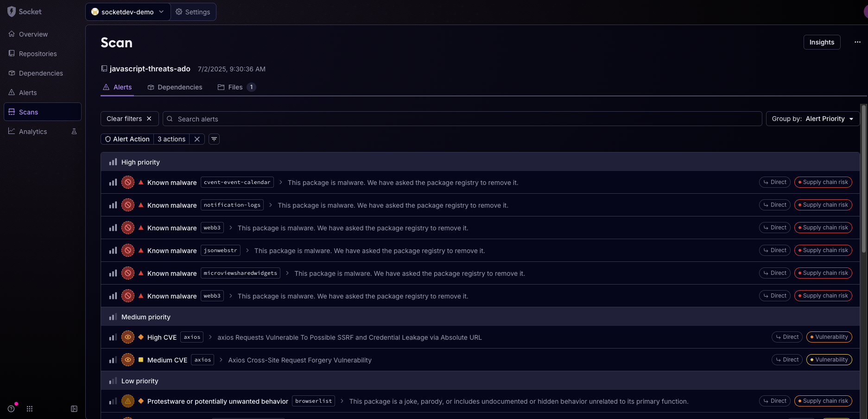The width and height of the screenshot is (868, 419).
Task: Click block icon on cvent-event-calendar row
Action: [128, 183]
